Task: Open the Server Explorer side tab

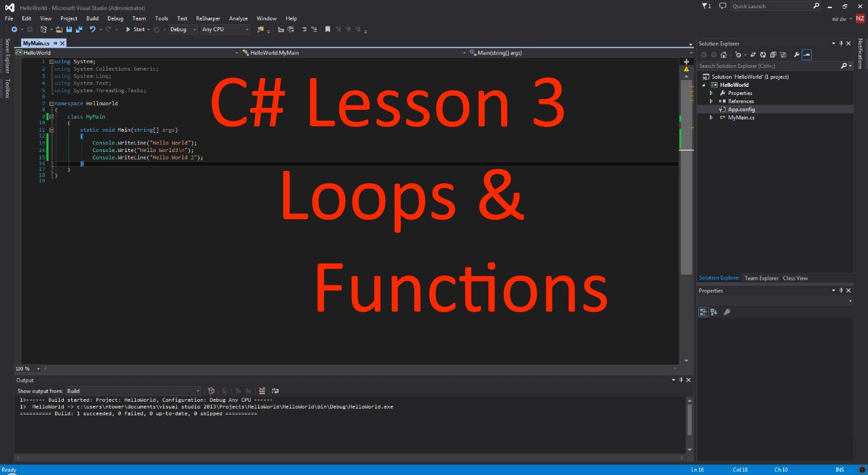Action: click(x=7, y=56)
